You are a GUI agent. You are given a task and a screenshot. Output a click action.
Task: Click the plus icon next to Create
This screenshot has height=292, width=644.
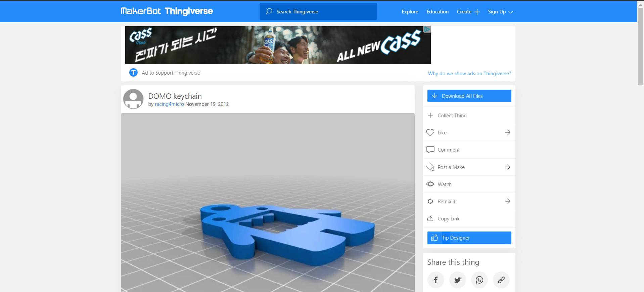coord(477,12)
